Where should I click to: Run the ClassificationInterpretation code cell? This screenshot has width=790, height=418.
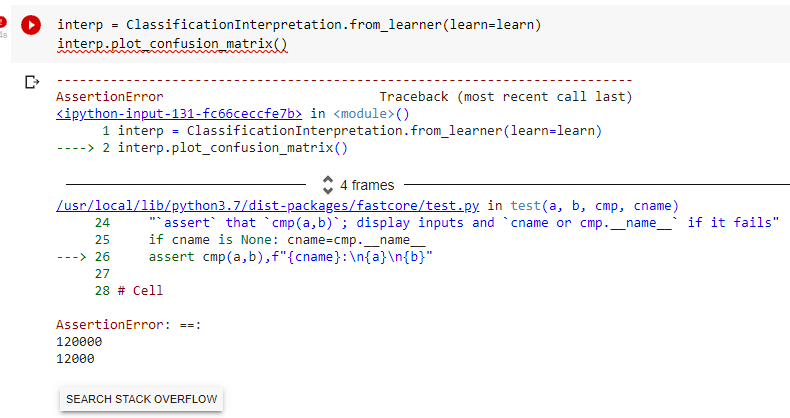click(x=32, y=25)
